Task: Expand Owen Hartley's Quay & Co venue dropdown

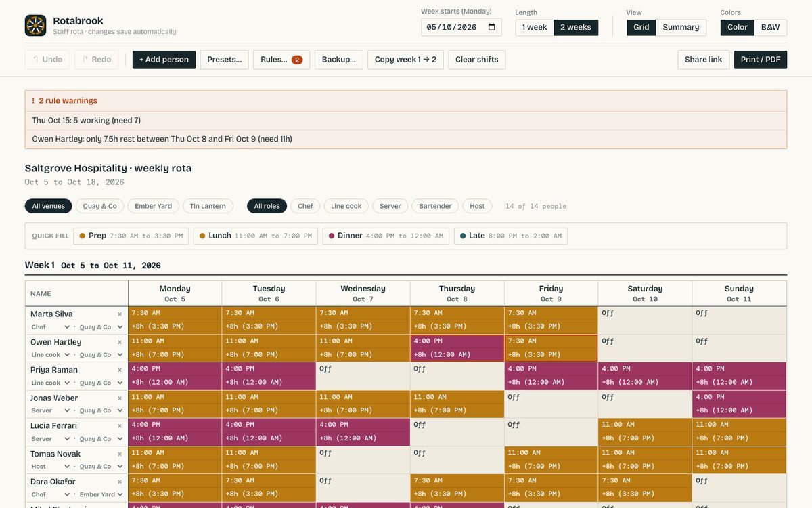Action: [x=101, y=355]
